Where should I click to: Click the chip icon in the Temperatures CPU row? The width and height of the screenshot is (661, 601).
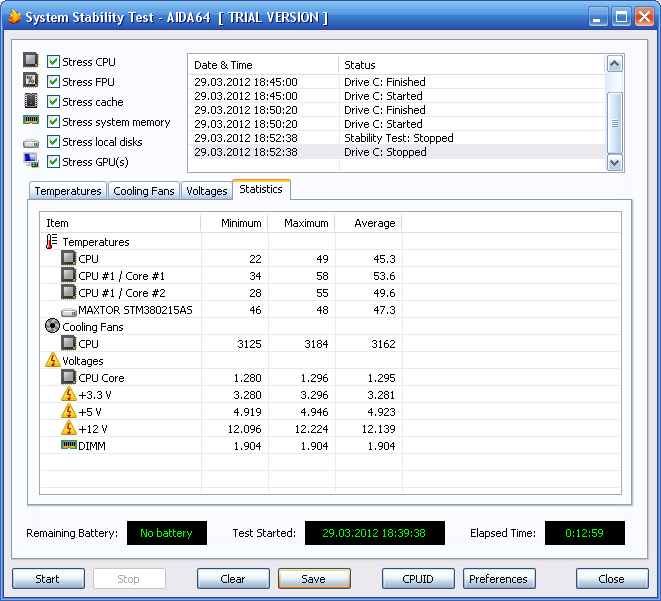click(x=69, y=258)
